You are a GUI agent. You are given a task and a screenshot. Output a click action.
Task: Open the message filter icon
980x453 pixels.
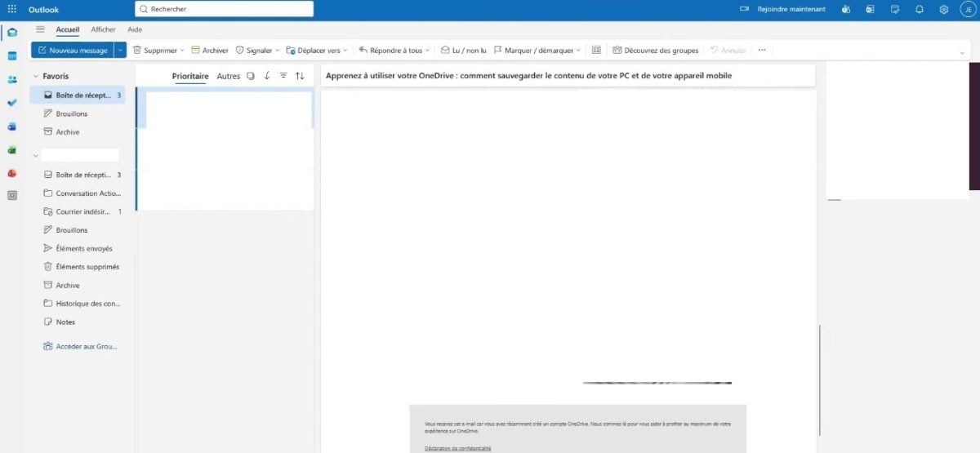283,76
